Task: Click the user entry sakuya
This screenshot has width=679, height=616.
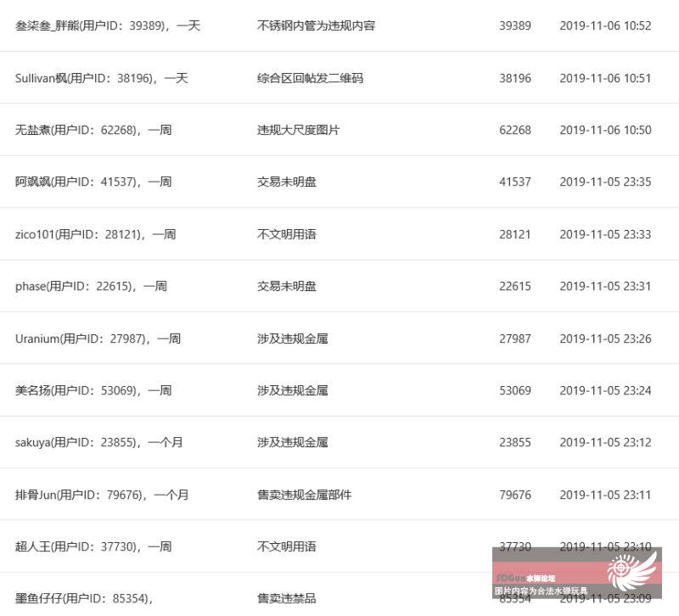Action: [98, 442]
